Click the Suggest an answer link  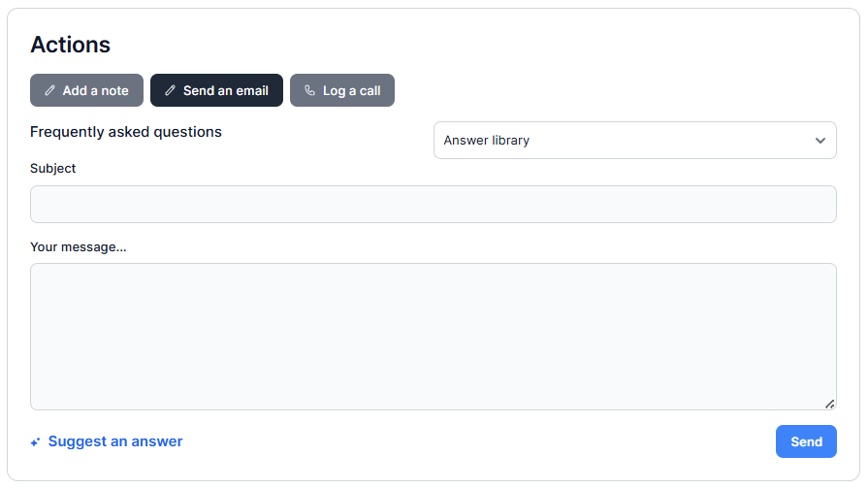pyautogui.click(x=115, y=441)
